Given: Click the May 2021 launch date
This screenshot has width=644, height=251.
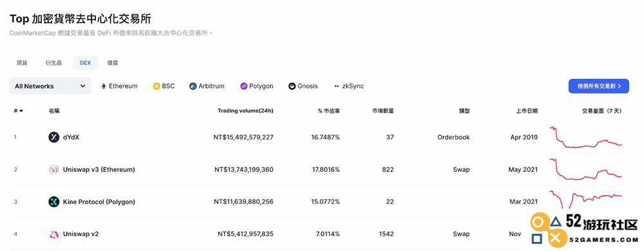Looking at the screenshot, I should (x=523, y=169).
